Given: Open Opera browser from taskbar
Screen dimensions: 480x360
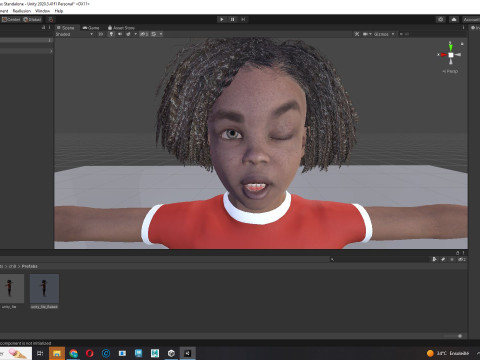Looking at the screenshot, I should click(90, 353).
